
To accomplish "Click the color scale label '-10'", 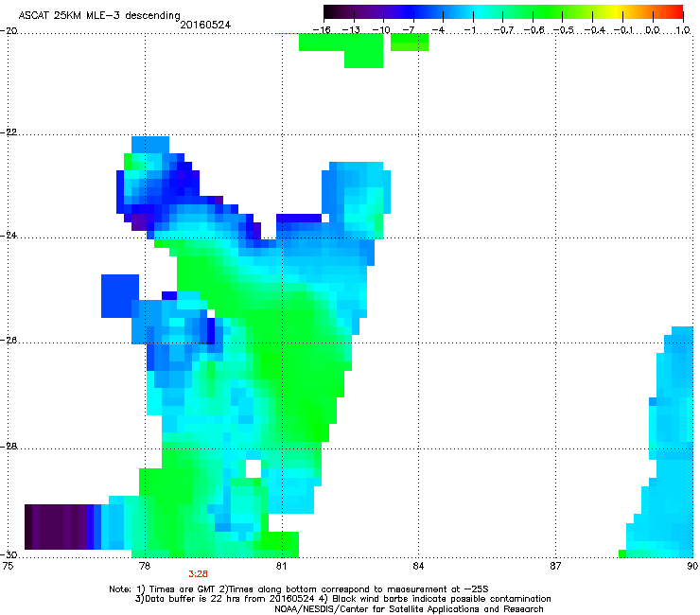I will pos(381,30).
